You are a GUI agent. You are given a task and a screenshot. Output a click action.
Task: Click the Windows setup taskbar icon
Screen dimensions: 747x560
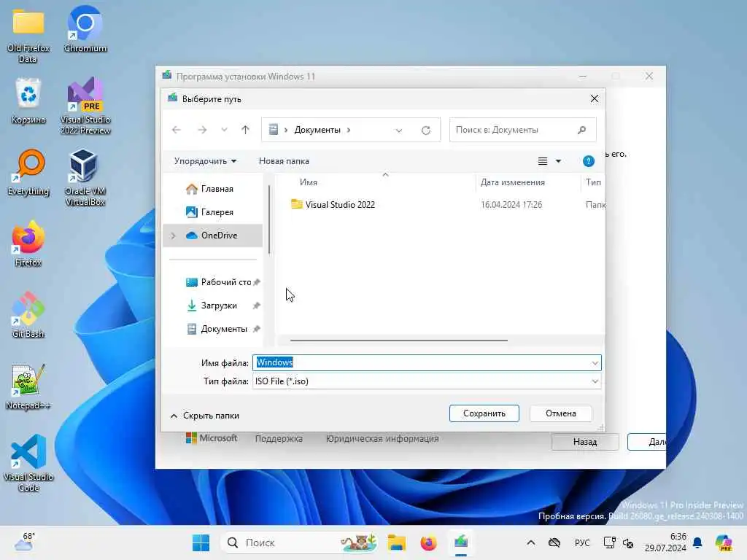point(461,542)
